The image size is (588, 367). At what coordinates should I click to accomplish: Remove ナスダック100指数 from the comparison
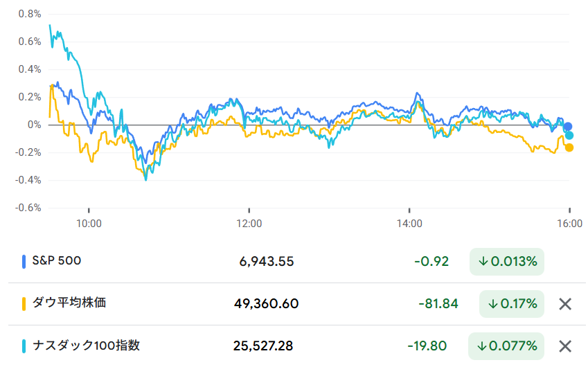click(565, 346)
